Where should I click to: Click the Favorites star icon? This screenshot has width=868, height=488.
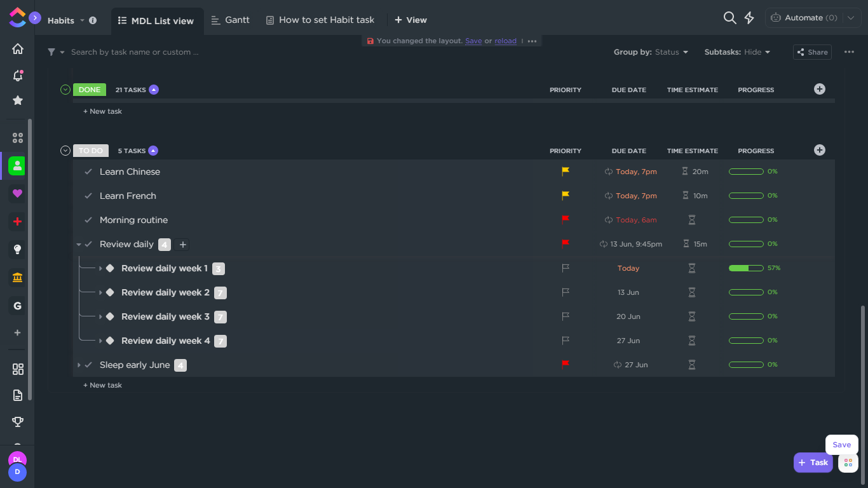(18, 100)
